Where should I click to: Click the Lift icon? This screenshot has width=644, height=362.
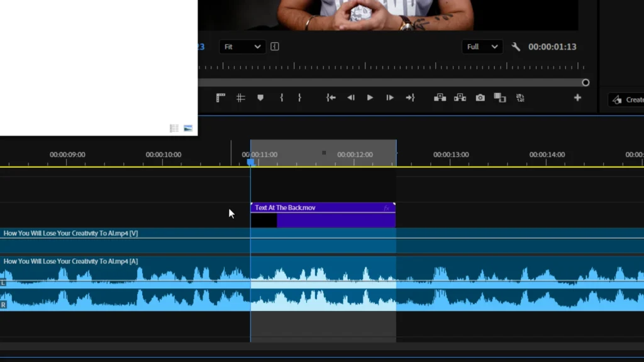440,97
